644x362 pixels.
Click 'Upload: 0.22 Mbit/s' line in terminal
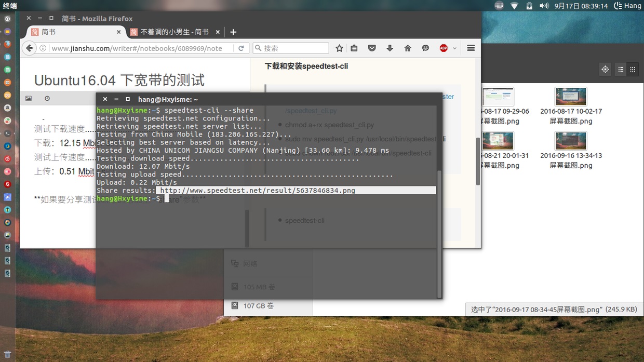click(x=137, y=183)
